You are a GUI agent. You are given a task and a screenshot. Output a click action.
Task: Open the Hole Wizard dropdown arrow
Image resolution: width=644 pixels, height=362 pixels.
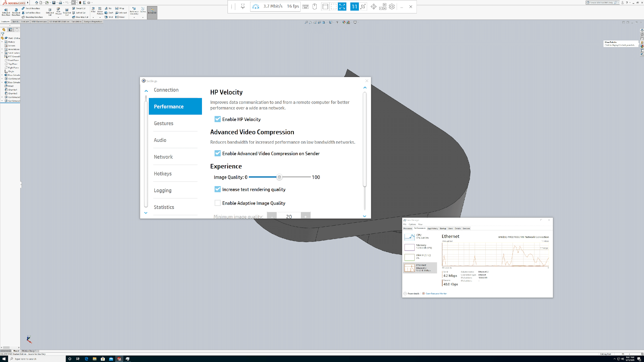58,17
